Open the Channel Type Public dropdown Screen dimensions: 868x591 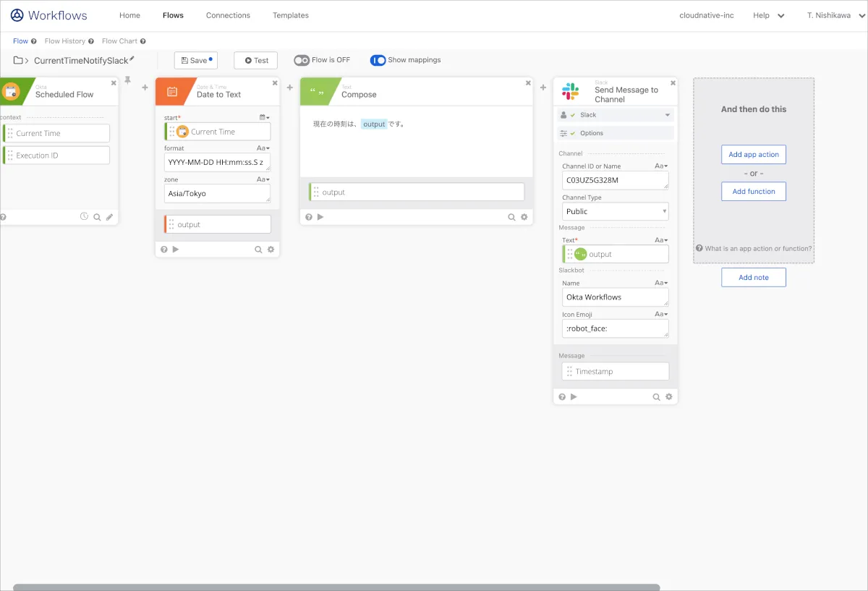(616, 211)
